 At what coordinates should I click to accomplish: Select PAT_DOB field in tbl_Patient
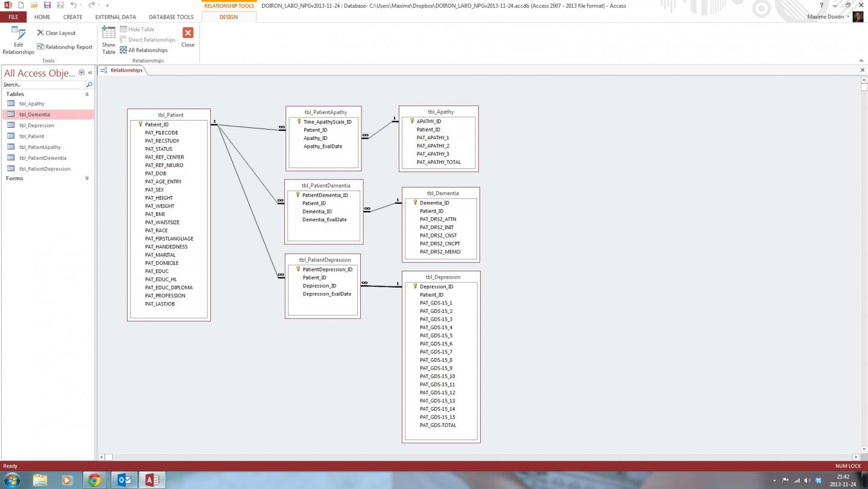pos(155,174)
